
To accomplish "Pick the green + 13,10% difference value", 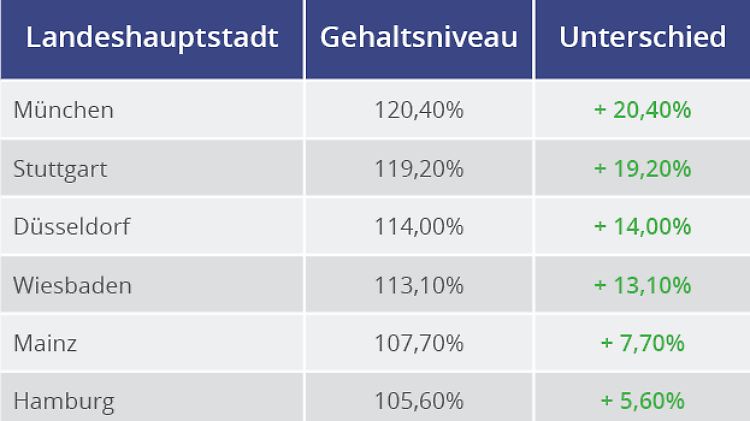I will tap(642, 285).
